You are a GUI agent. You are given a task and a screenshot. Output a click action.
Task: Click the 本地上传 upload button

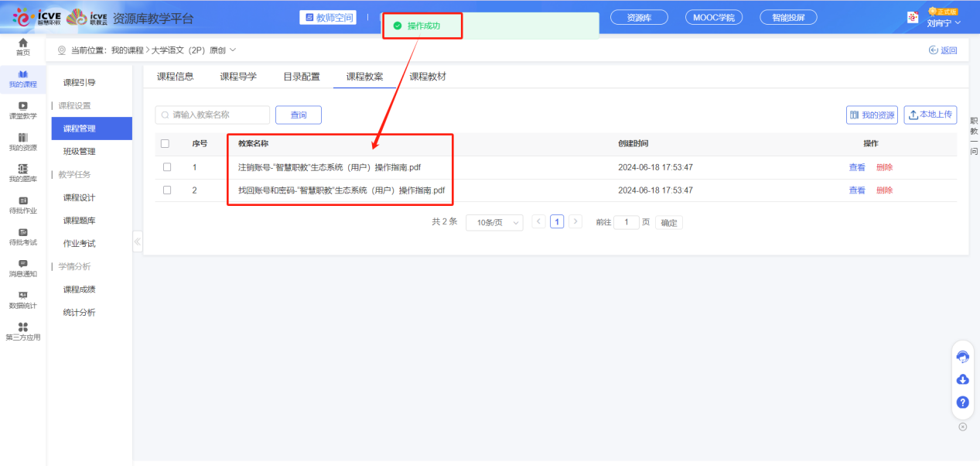[930, 115]
